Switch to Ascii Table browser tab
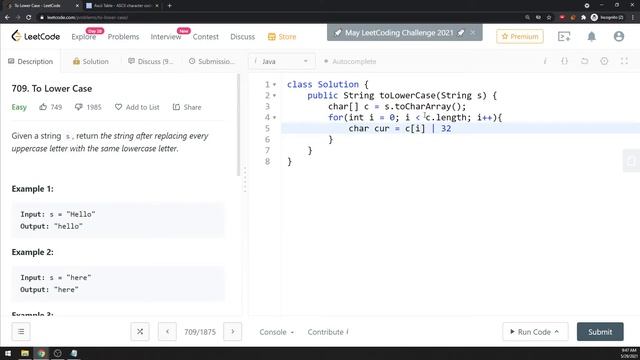Viewport: 640px width, 360px height. point(122,6)
